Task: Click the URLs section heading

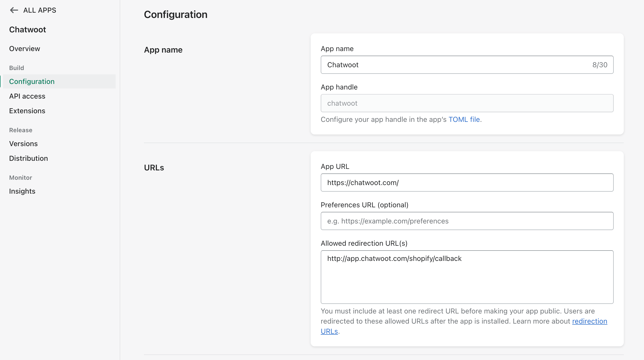Action: (154, 168)
